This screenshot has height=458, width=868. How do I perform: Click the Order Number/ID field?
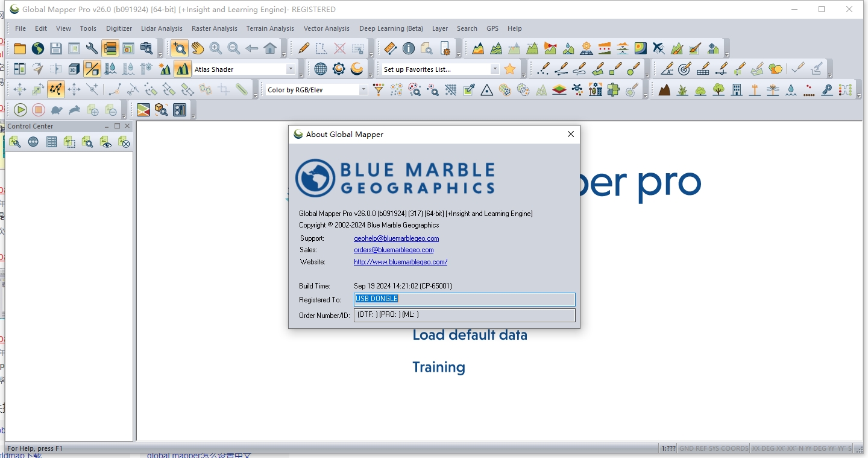point(465,315)
